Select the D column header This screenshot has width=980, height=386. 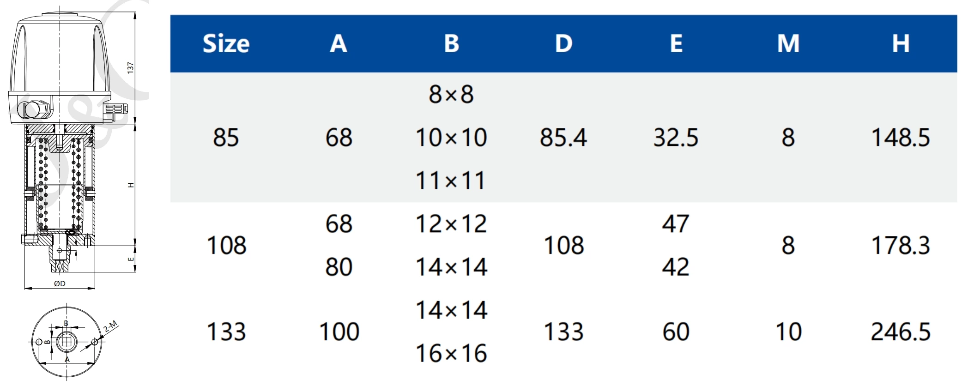pyautogui.click(x=563, y=44)
